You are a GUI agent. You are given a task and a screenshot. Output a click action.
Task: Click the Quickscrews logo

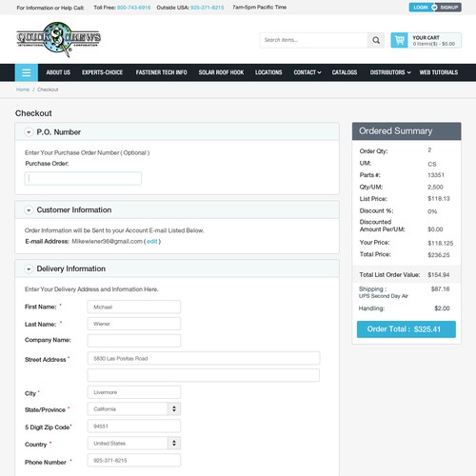pos(59,39)
